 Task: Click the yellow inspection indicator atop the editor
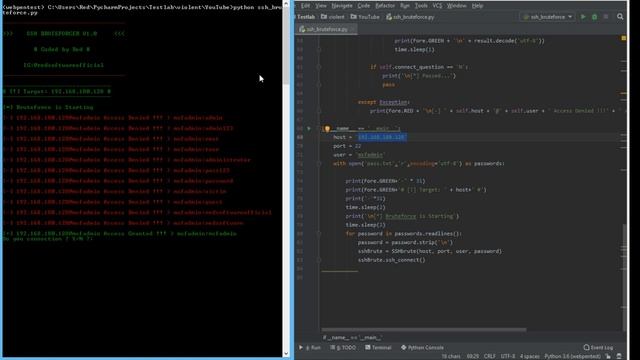pos(624,38)
